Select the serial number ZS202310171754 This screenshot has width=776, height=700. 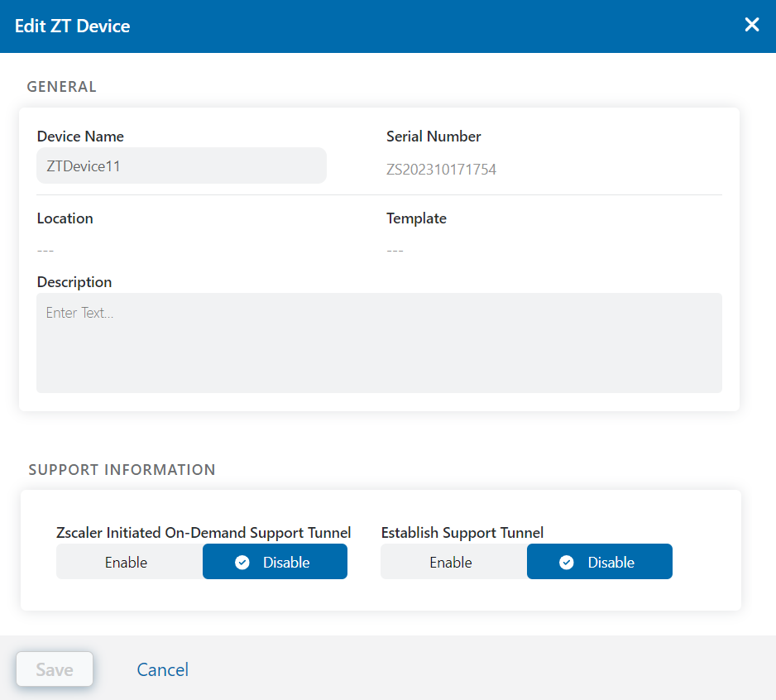[441, 170]
